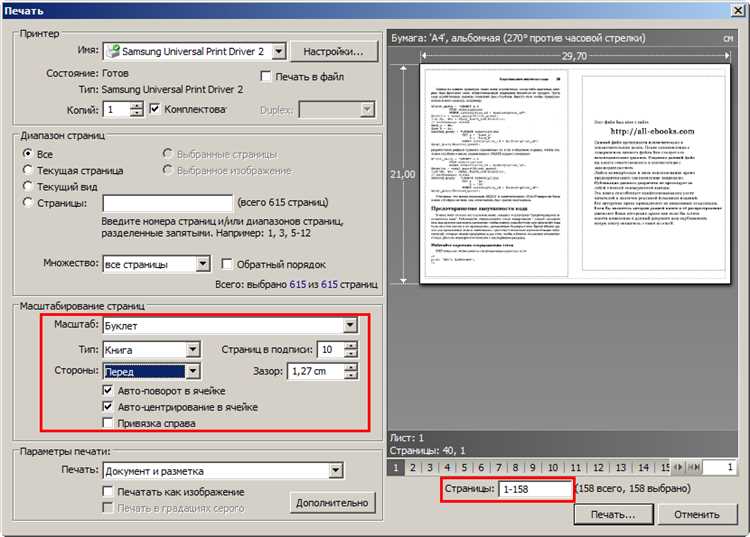This screenshot has height=537, width=750.
Task: Toggle Обратный порядок checkbox
Action: click(x=227, y=264)
